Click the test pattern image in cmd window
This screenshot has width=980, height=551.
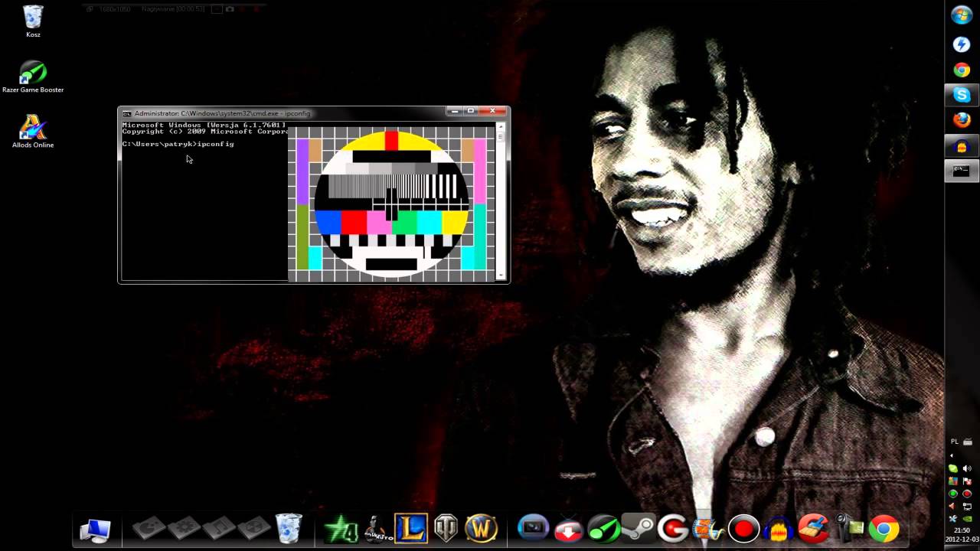tap(392, 204)
